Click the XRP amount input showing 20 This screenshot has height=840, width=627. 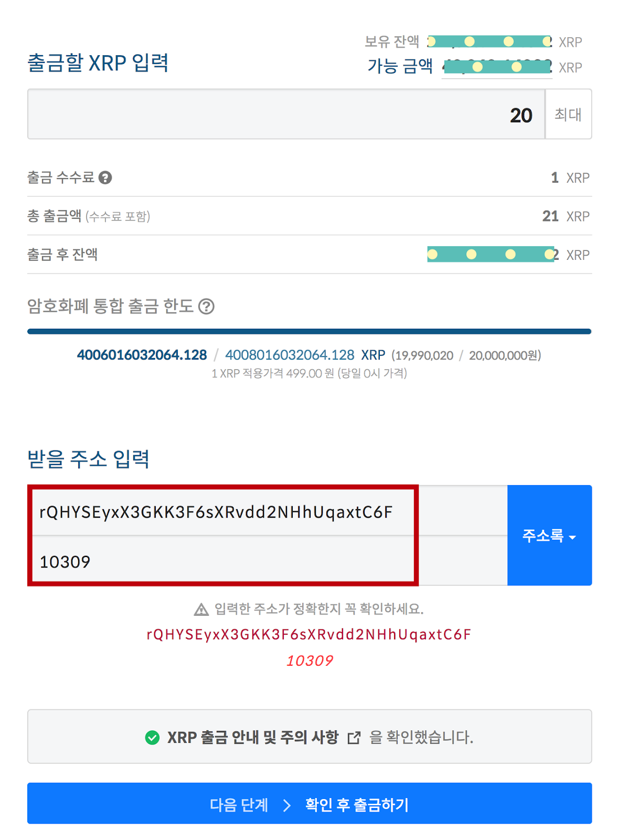click(286, 114)
